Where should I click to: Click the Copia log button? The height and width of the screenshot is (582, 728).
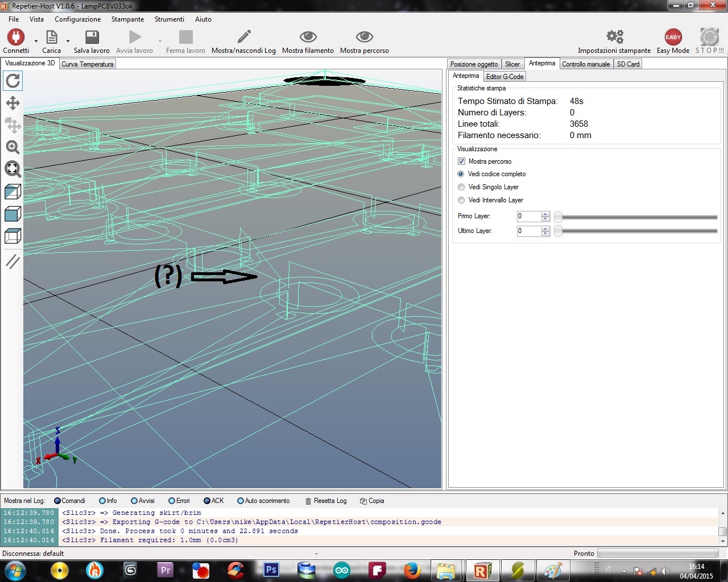[x=372, y=501]
